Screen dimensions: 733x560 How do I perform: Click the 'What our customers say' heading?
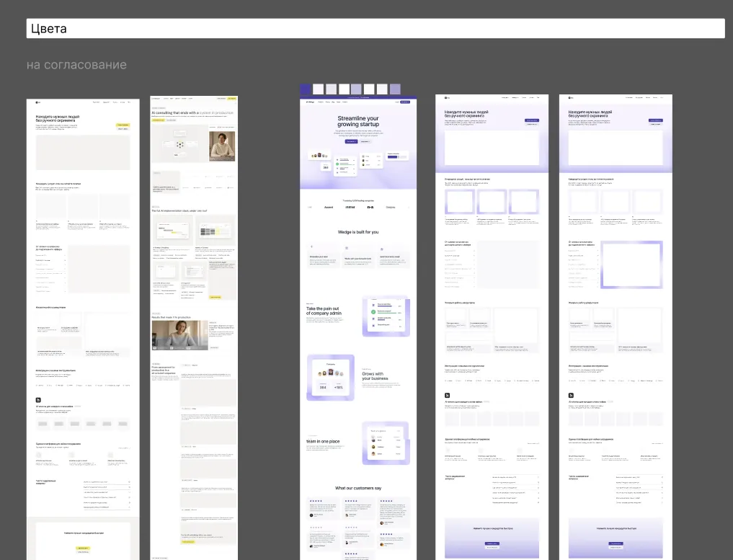click(358, 488)
